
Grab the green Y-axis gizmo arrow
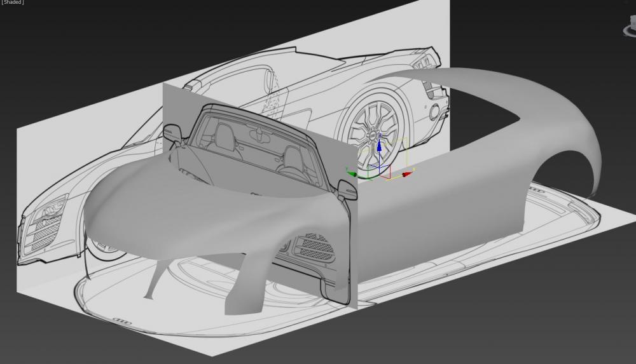pos(351,174)
